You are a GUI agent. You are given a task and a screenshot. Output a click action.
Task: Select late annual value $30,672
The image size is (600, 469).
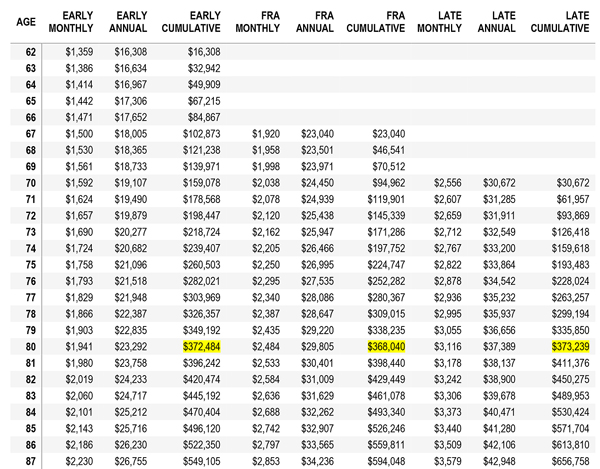coord(499,183)
